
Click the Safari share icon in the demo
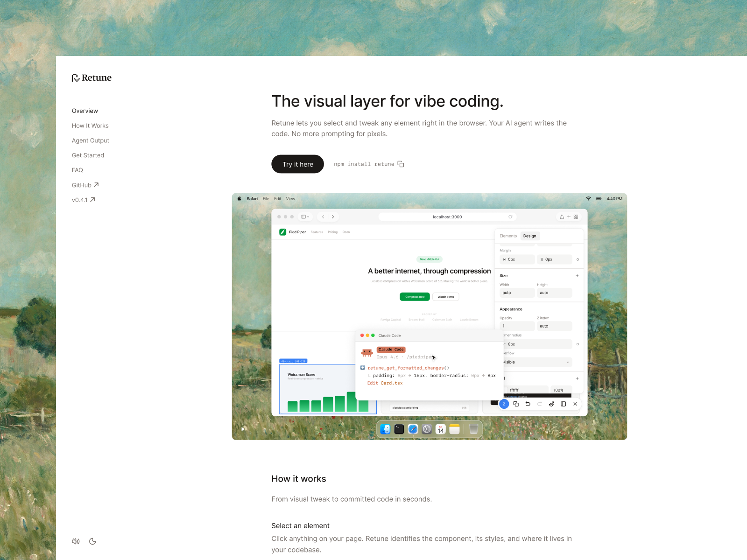pyautogui.click(x=562, y=217)
